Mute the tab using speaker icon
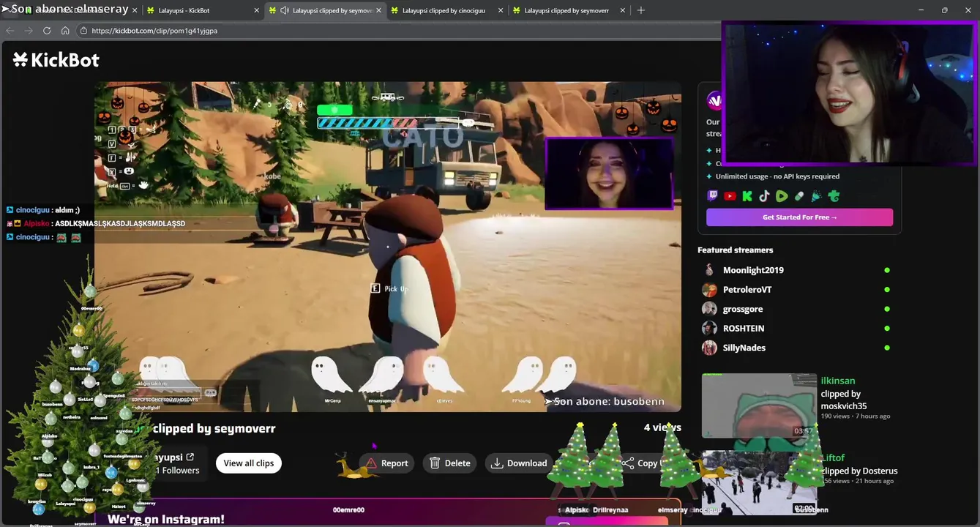Screen dimensions: 980x527 pos(283,10)
